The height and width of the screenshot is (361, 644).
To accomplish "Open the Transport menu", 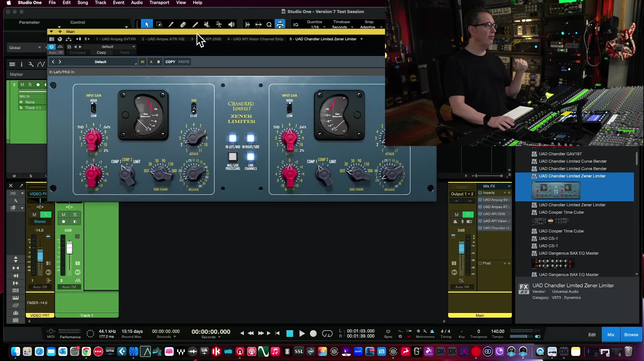I will click(x=159, y=3).
